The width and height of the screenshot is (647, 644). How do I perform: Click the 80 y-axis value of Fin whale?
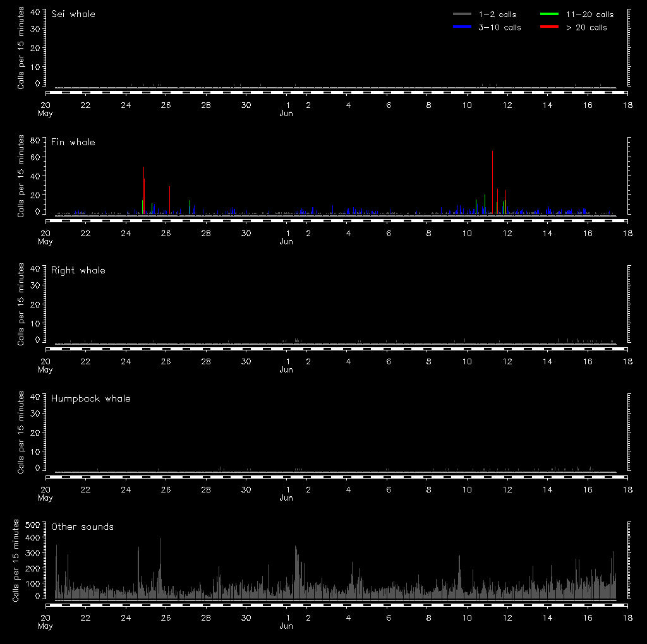pos(35,140)
